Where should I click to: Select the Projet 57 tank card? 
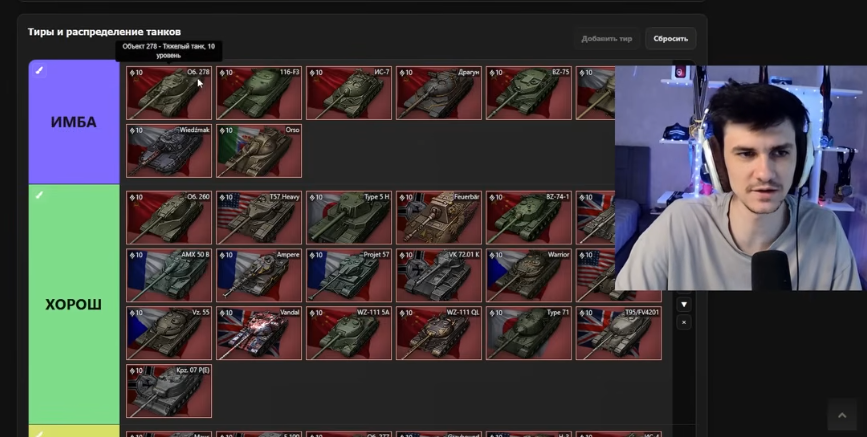pyautogui.click(x=349, y=275)
